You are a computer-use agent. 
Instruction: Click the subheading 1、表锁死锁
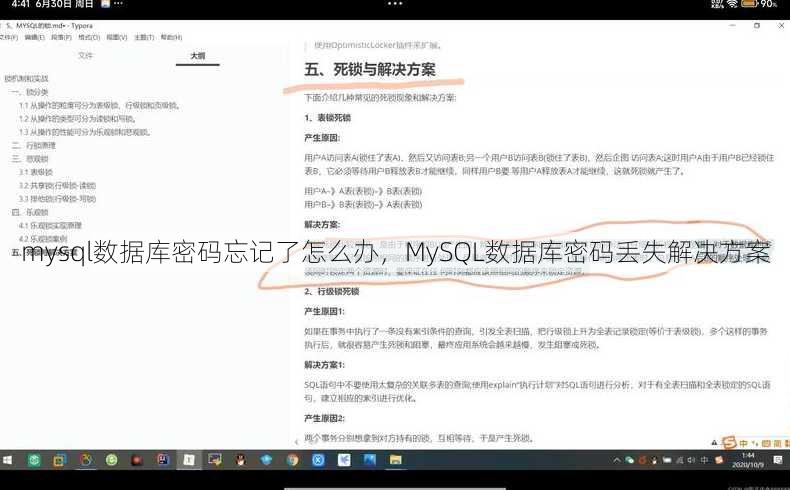[327, 118]
